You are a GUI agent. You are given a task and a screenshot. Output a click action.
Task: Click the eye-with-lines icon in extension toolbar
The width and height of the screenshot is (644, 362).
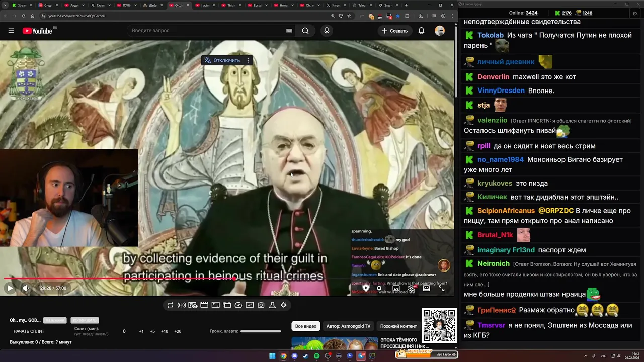[193, 305]
